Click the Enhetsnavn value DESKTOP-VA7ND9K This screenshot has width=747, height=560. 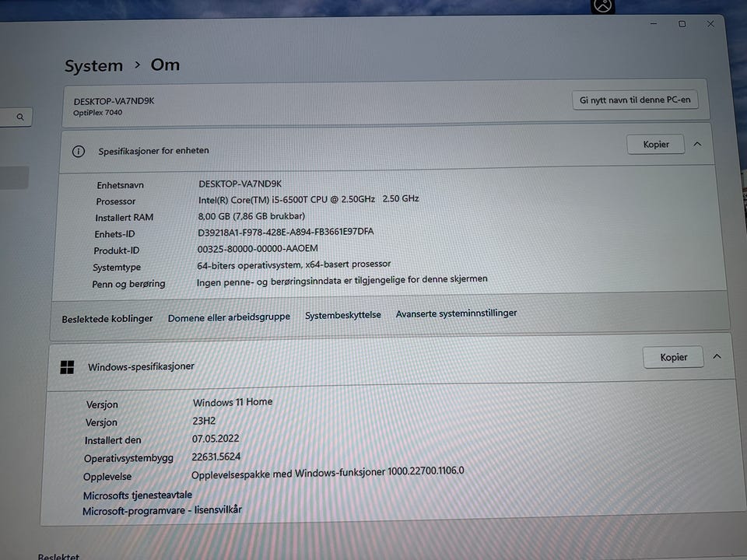[240, 184]
